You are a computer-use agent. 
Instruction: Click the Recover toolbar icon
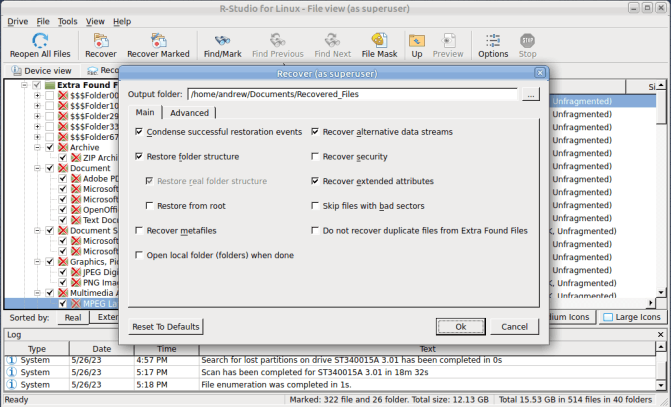(101, 41)
